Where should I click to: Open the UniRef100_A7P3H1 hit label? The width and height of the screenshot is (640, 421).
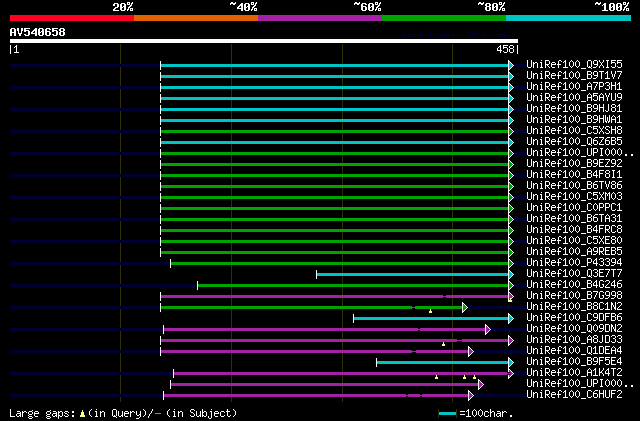coord(574,87)
